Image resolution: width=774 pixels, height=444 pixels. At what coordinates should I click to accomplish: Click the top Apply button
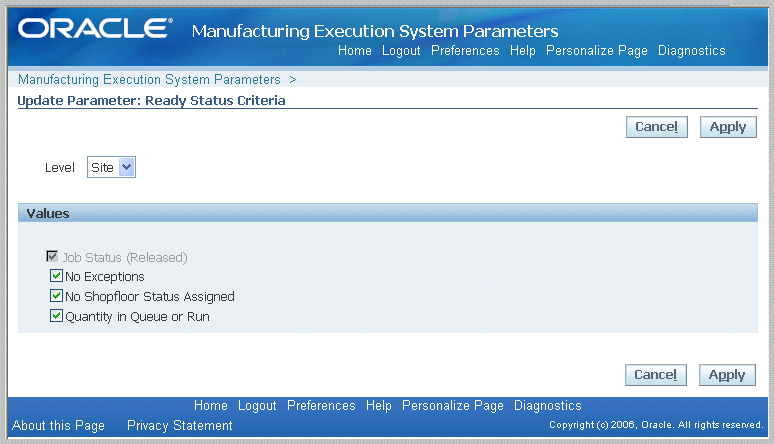[728, 127]
